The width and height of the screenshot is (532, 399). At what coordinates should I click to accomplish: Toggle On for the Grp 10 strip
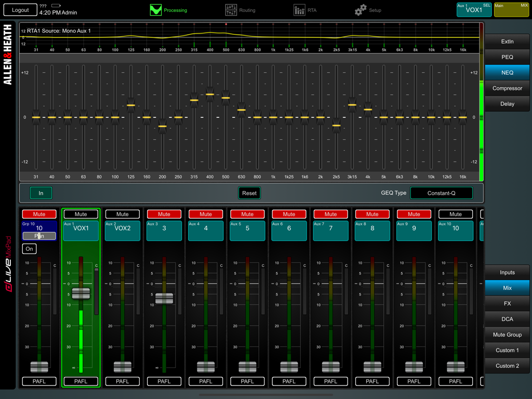click(x=29, y=249)
